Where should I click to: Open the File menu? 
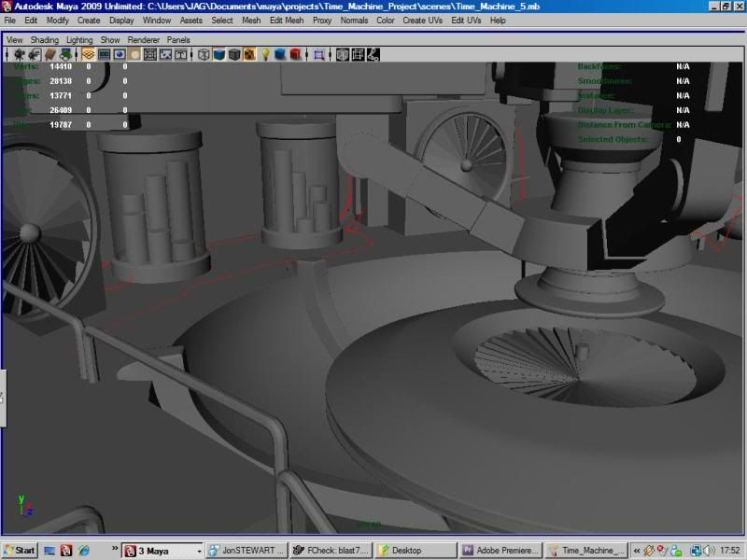pyautogui.click(x=9, y=21)
